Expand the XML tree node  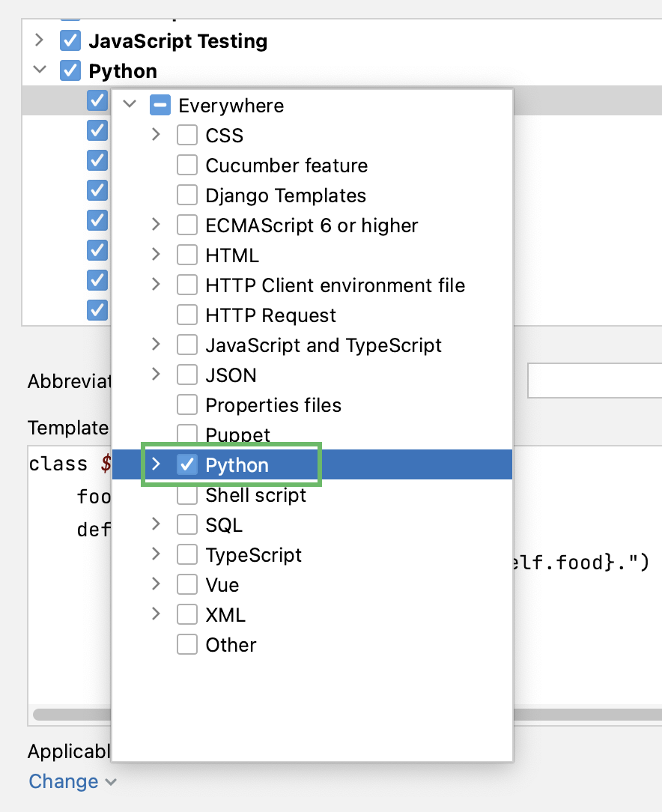(156, 614)
